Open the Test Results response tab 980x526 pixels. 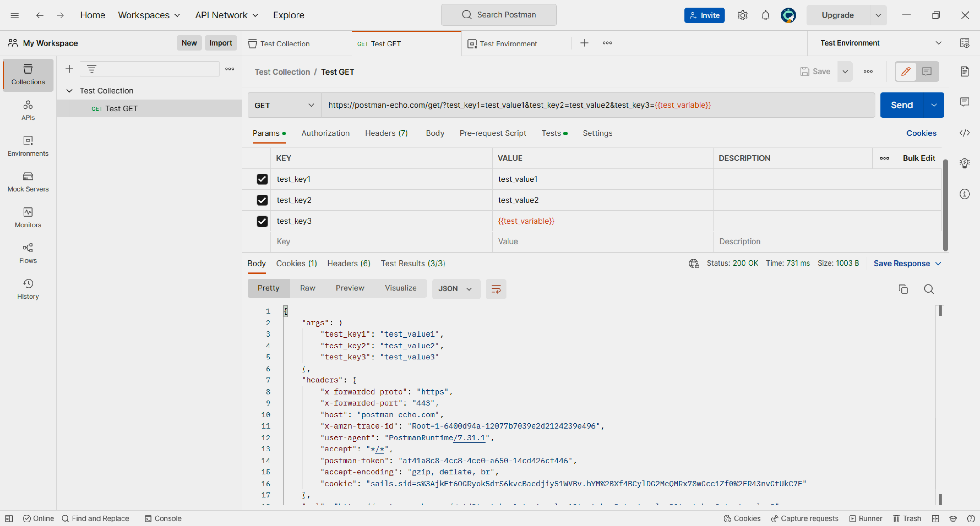pos(413,263)
